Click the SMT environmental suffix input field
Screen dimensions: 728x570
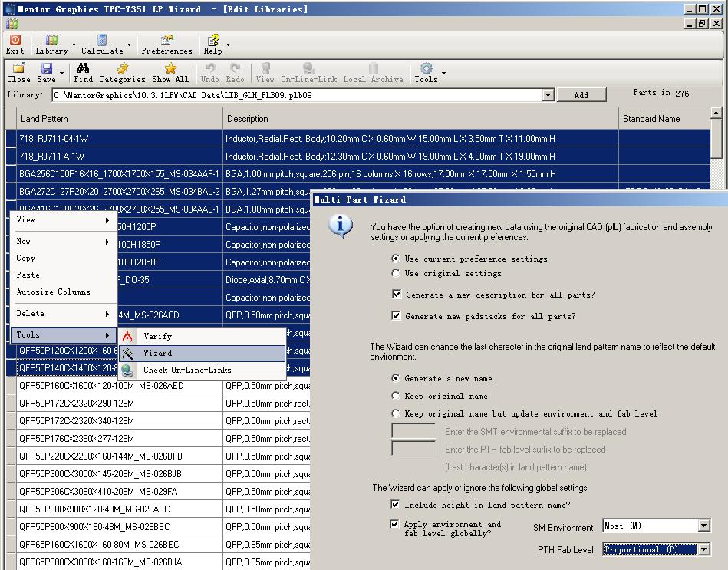(413, 432)
